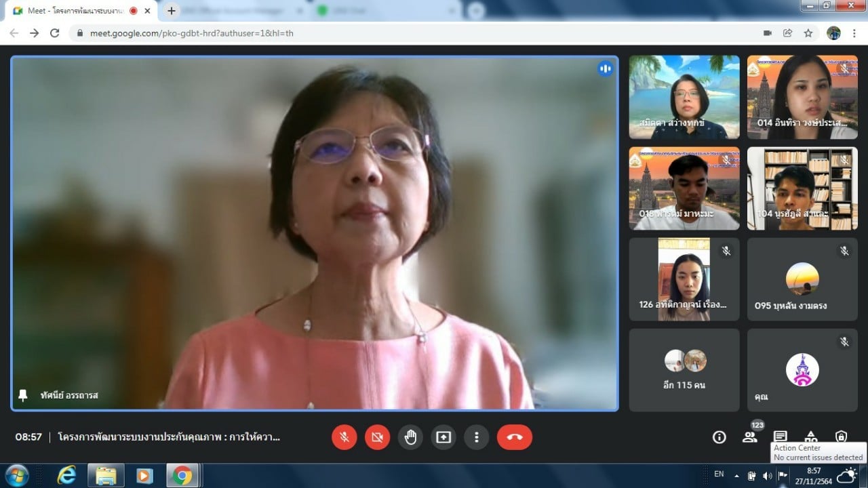Click camera permission icon in address bar
Image resolution: width=868 pixels, height=488 pixels.
point(768,33)
